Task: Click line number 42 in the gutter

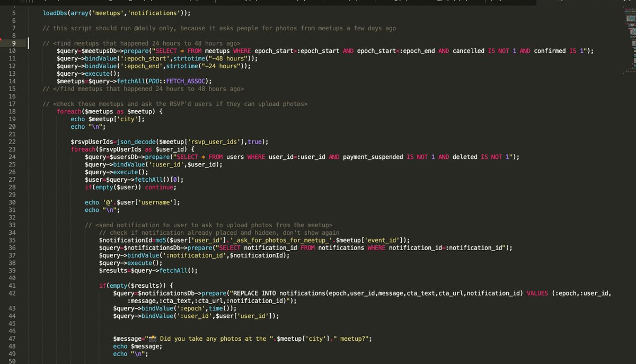Action: (x=12, y=293)
